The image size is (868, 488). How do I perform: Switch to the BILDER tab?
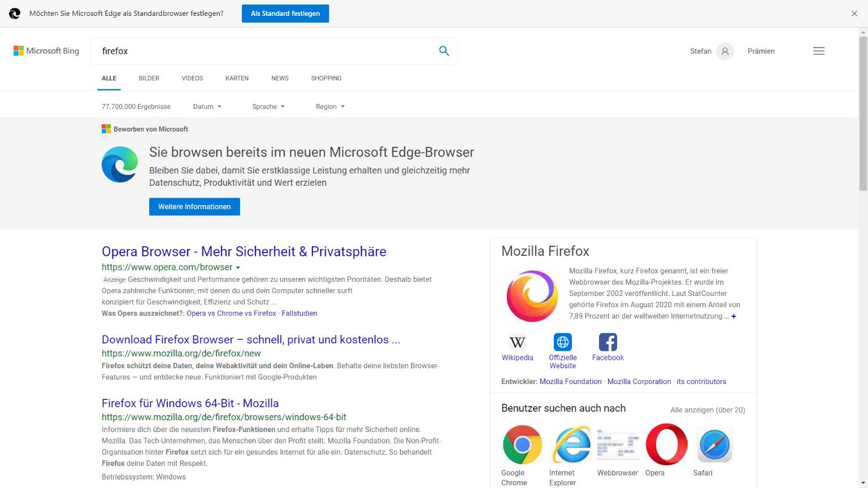click(149, 79)
